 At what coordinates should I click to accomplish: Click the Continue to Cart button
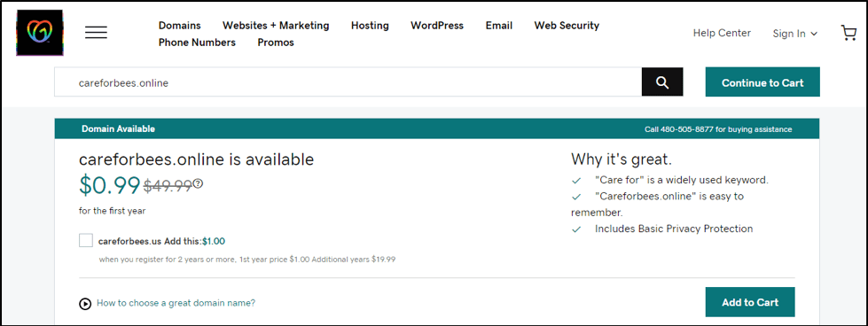click(762, 81)
